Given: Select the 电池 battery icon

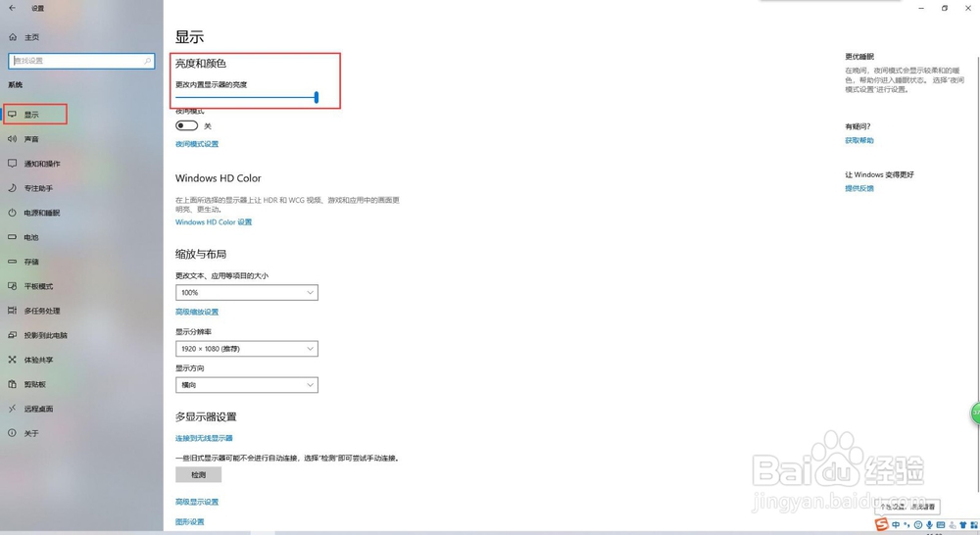Looking at the screenshot, I should click(x=12, y=237).
